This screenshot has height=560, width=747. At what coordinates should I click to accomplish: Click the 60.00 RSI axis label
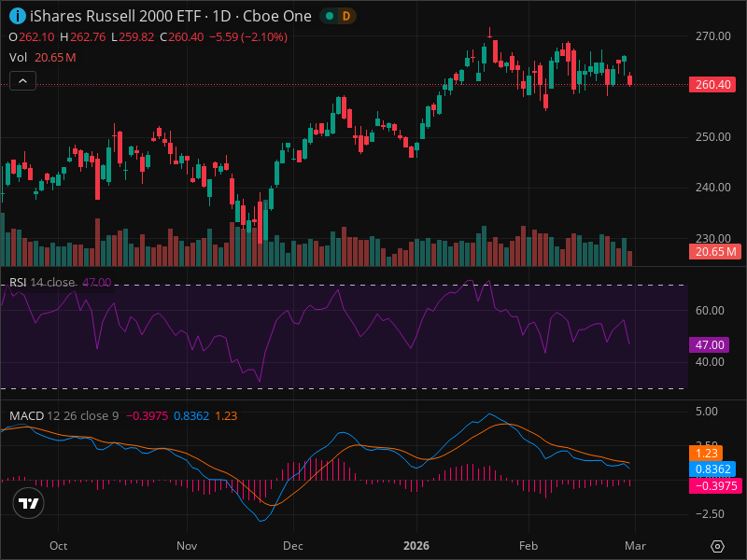(x=710, y=311)
